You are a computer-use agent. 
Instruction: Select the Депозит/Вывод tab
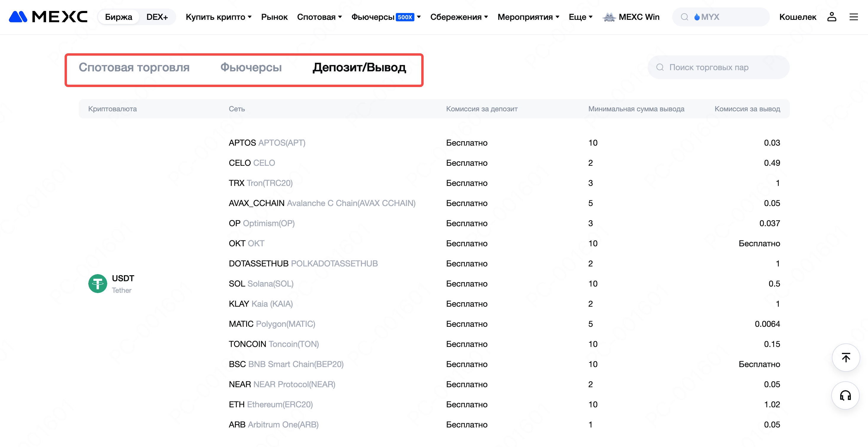tap(359, 67)
